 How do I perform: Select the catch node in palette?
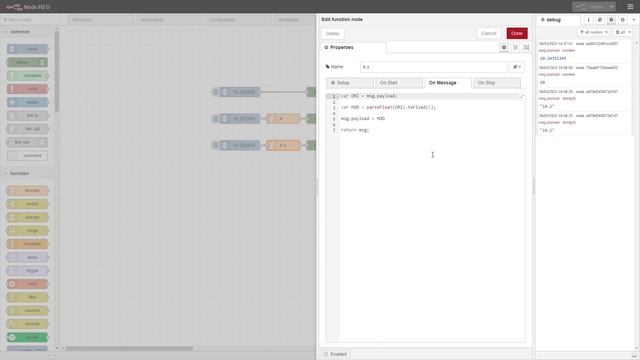click(27, 89)
